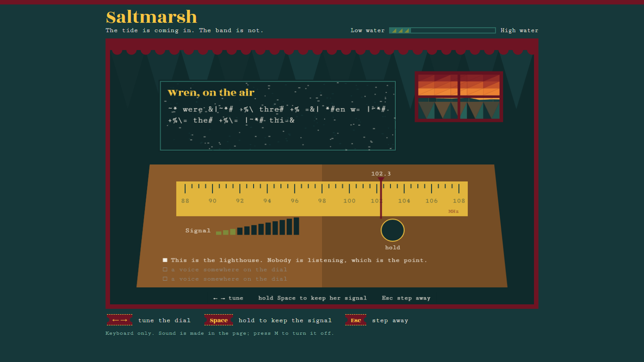The image size is (644, 362).
Task: Click "The tide is coming in" tagline
Action: click(x=185, y=30)
